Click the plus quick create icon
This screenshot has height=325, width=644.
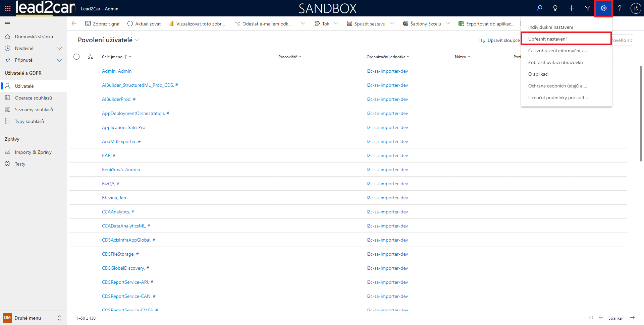pos(572,8)
